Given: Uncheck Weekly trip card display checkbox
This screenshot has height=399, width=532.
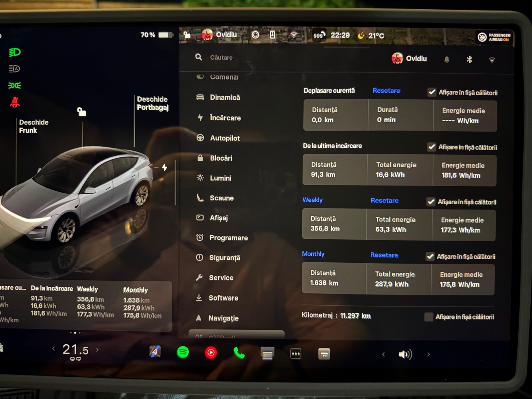Looking at the screenshot, I should [431, 202].
